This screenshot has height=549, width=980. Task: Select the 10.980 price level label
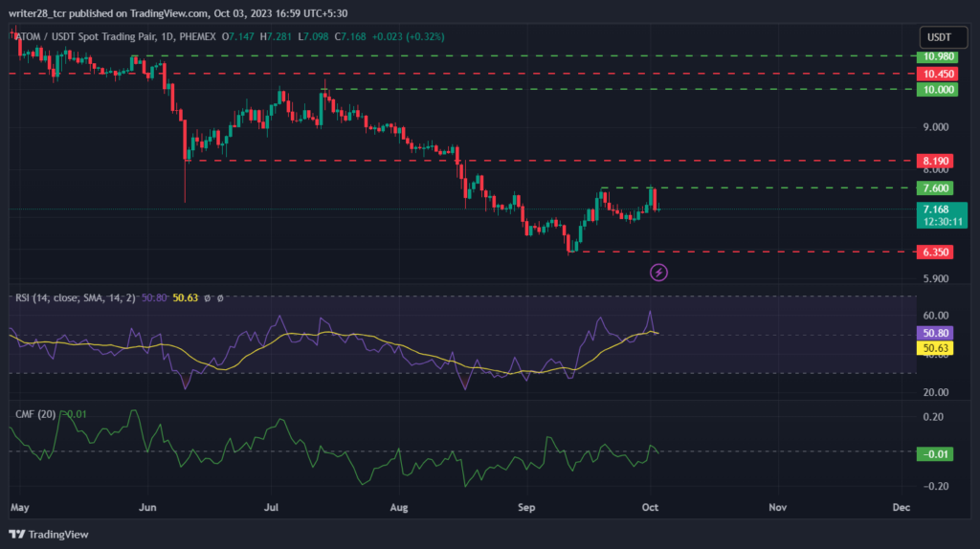937,56
